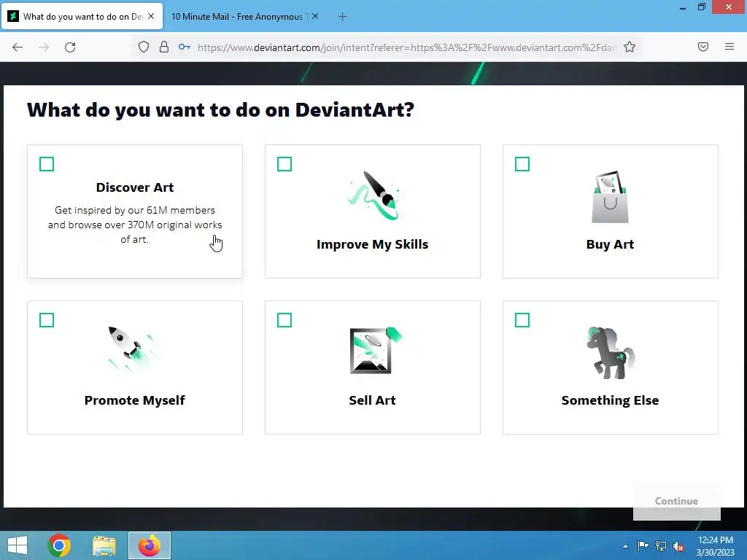Switch to the DeviantArt browser tab
The height and width of the screenshot is (560, 747).
(83, 17)
